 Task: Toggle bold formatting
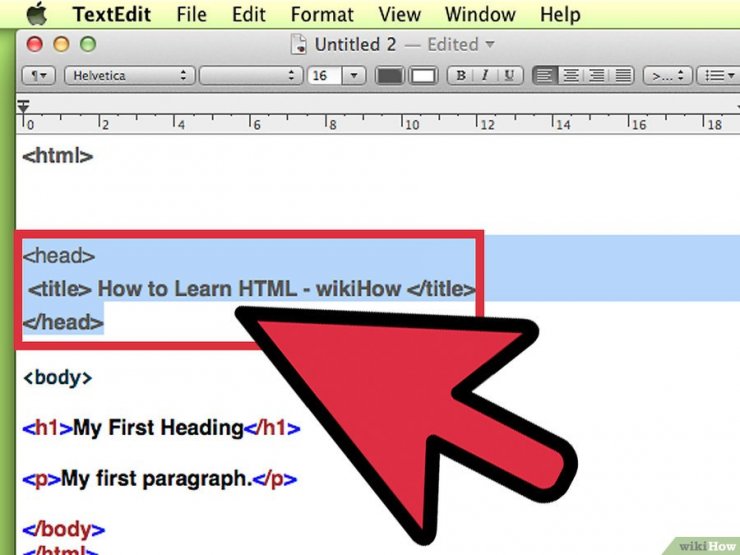[461, 76]
